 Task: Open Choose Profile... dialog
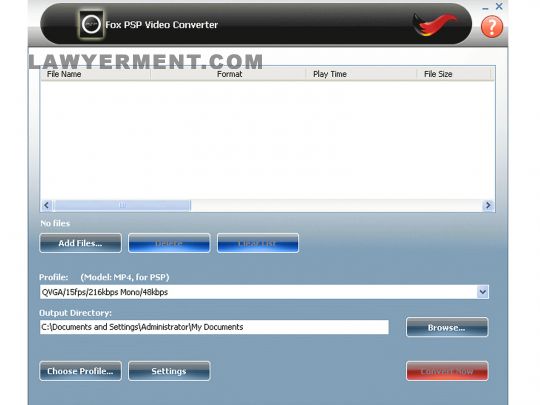coord(80,371)
